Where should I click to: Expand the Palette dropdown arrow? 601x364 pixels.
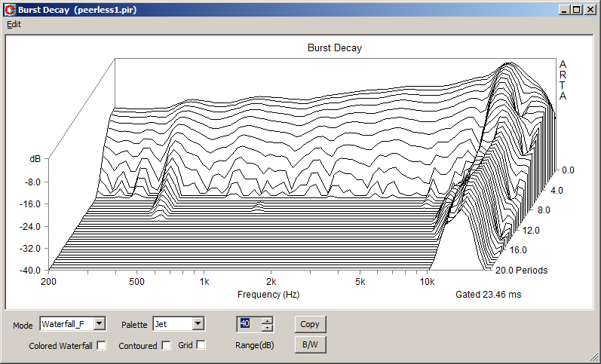[198, 324]
